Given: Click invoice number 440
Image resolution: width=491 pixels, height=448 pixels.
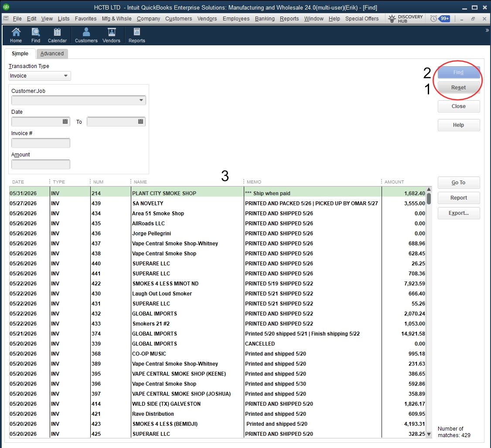Looking at the screenshot, I should (x=96, y=264).
